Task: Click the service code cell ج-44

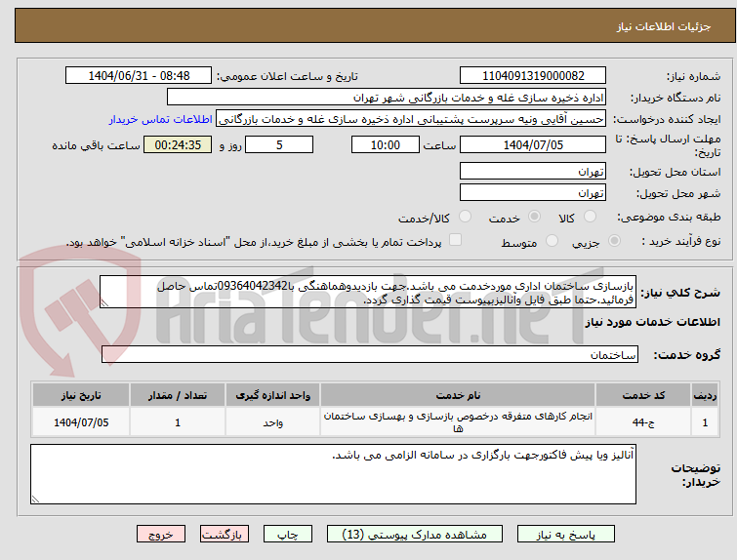Action: (x=643, y=422)
